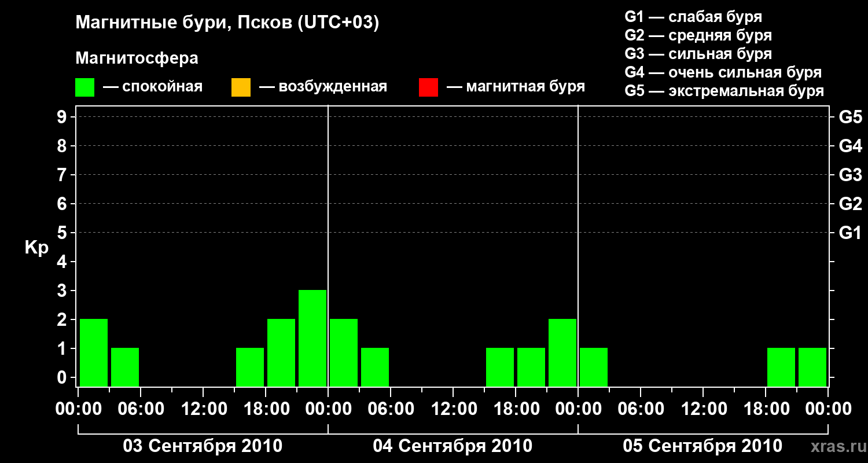This screenshot has height=463, width=868.
Task: Click 'G1 — слабая буря' legend line
Action: pyautogui.click(x=693, y=16)
